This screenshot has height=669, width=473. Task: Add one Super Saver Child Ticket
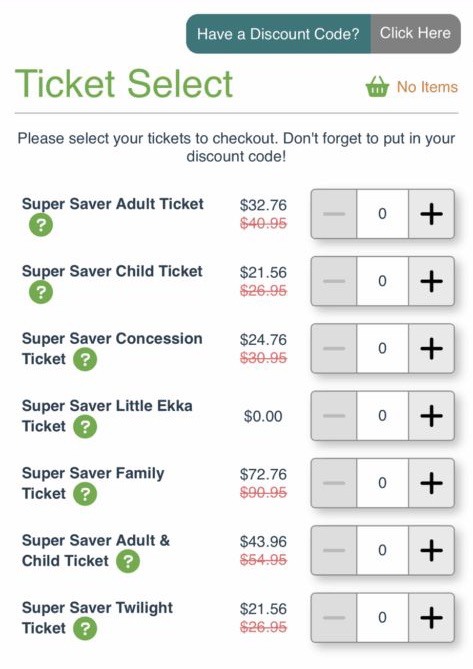click(431, 281)
